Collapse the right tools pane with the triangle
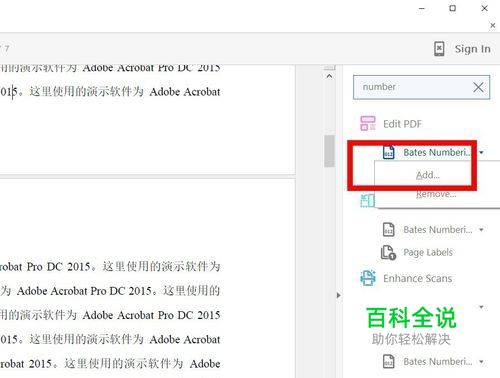 pyautogui.click(x=339, y=295)
